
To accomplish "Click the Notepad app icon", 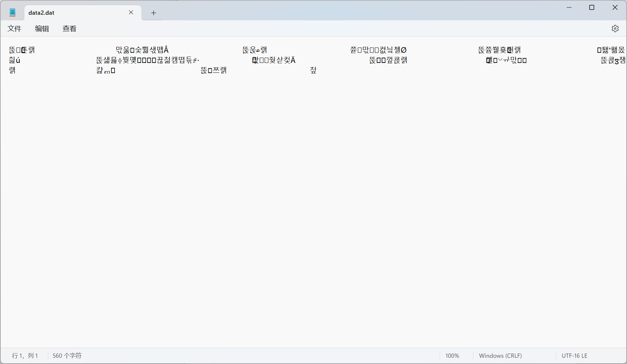I will [x=12, y=12].
